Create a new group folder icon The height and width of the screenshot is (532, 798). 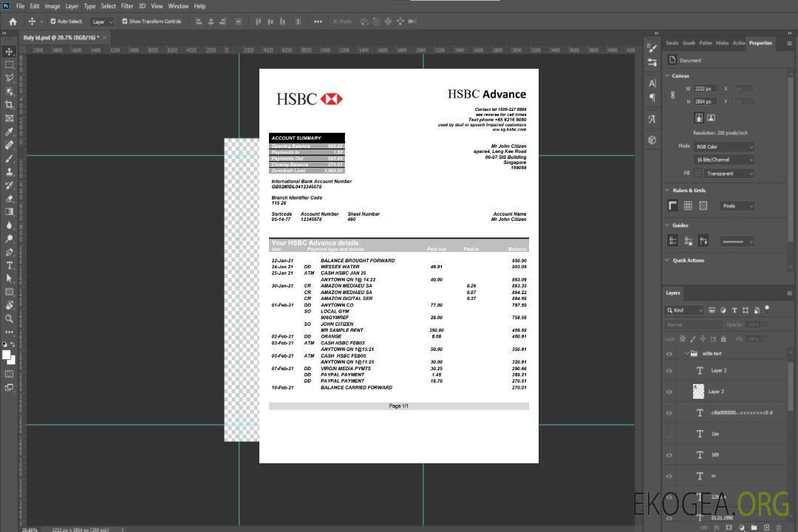pyautogui.click(x=754, y=528)
